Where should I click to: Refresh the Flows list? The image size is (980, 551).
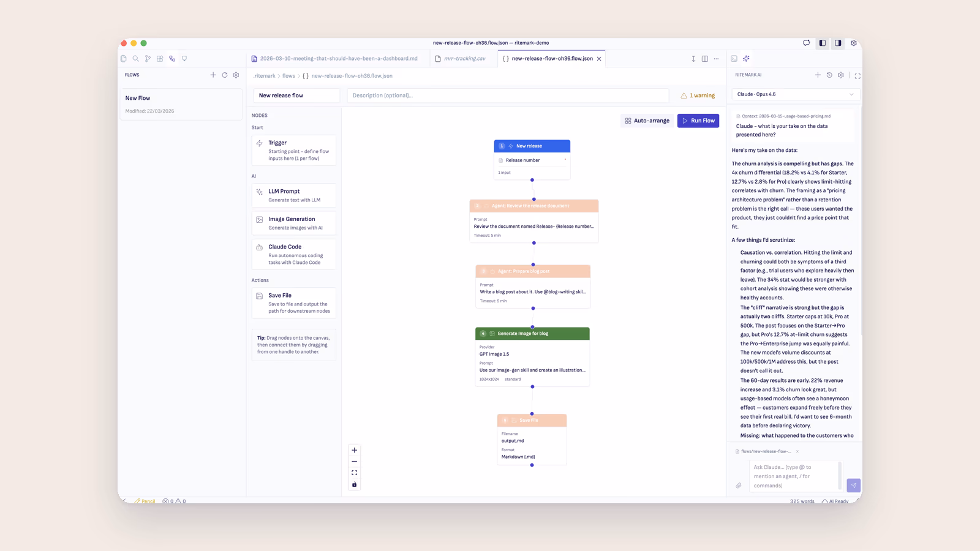(x=225, y=75)
